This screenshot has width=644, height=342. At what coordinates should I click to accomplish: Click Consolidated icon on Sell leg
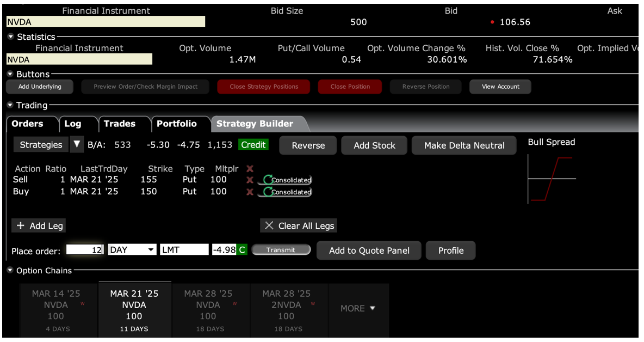[267, 180]
